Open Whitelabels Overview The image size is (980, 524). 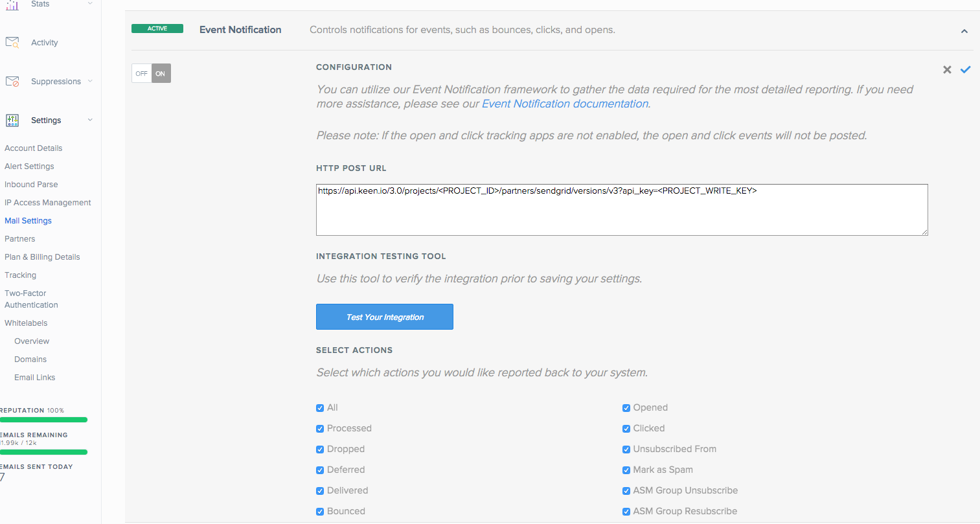tap(32, 341)
